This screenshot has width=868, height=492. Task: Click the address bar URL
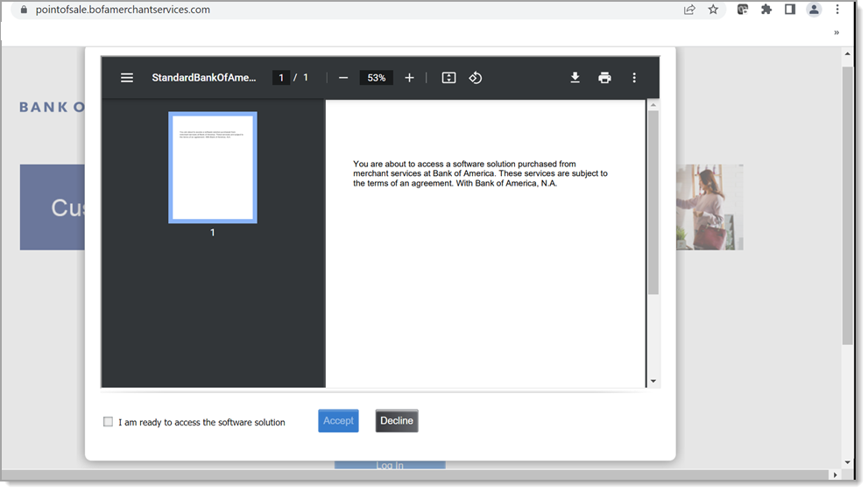tap(123, 10)
